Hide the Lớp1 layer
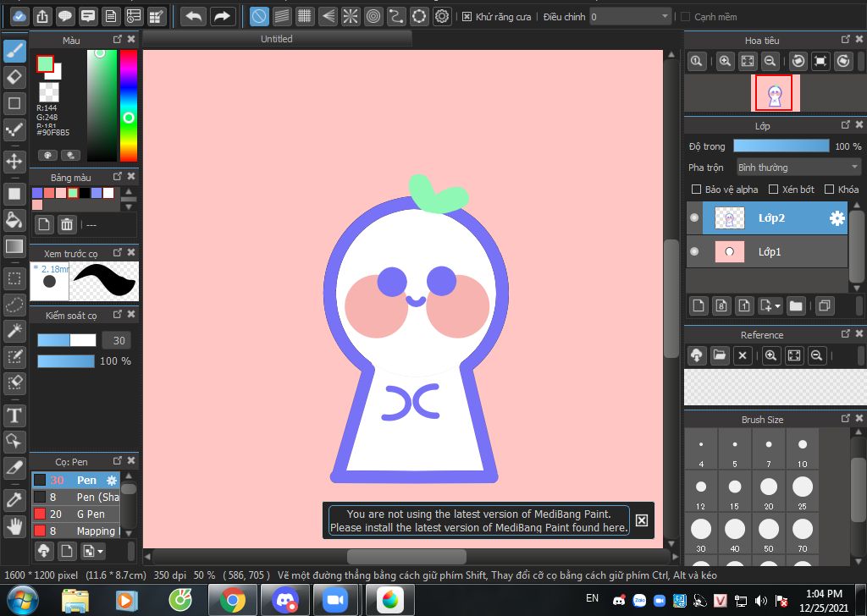The image size is (867, 616). [694, 251]
